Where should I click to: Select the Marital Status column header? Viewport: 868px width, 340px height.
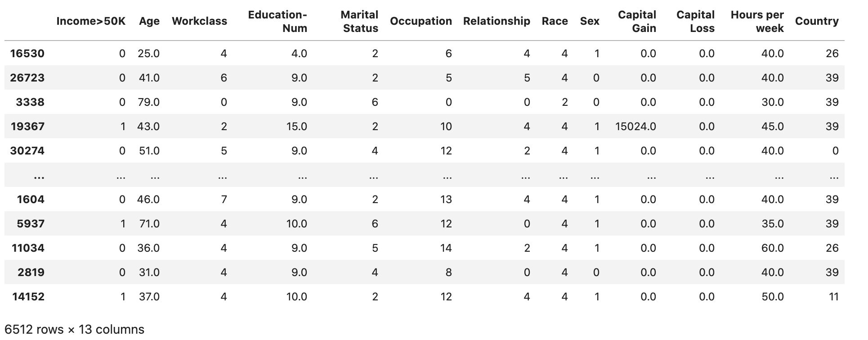click(359, 21)
